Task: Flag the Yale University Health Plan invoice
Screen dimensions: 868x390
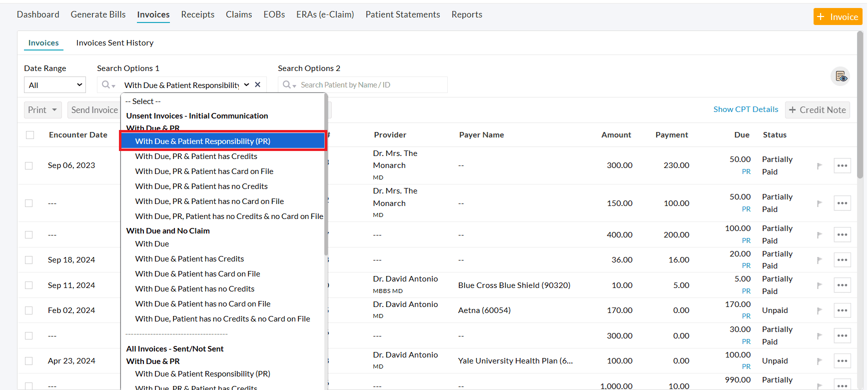Action: (819, 361)
